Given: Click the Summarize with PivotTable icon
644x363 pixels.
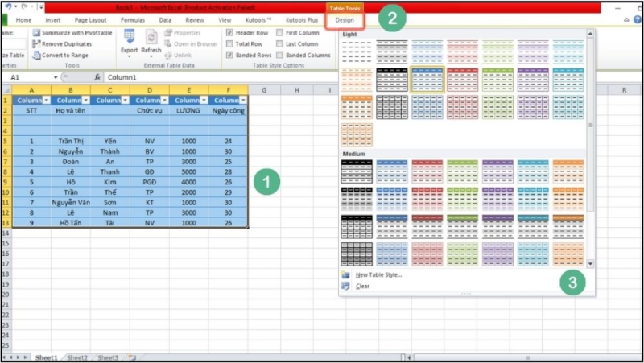Looking at the screenshot, I should [x=36, y=33].
